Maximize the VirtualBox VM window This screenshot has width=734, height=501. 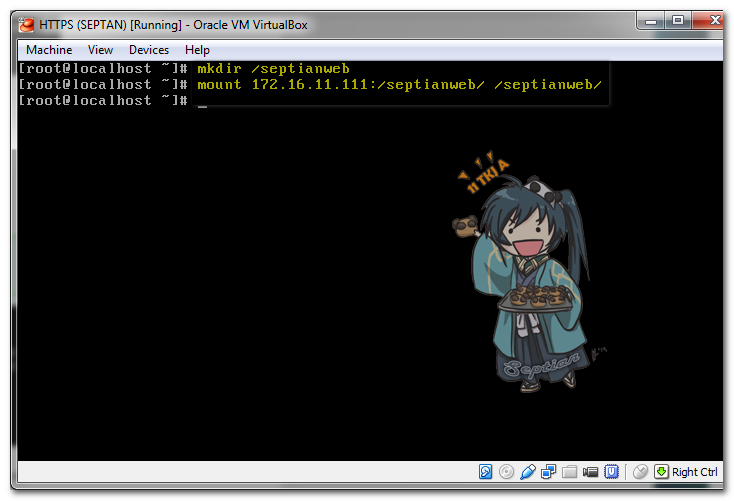pos(677,21)
